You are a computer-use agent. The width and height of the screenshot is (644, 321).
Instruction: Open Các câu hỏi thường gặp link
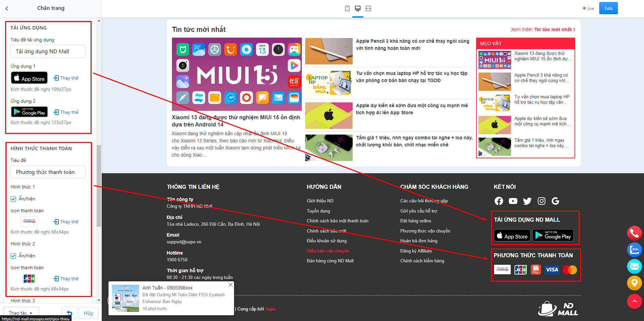[424, 201]
